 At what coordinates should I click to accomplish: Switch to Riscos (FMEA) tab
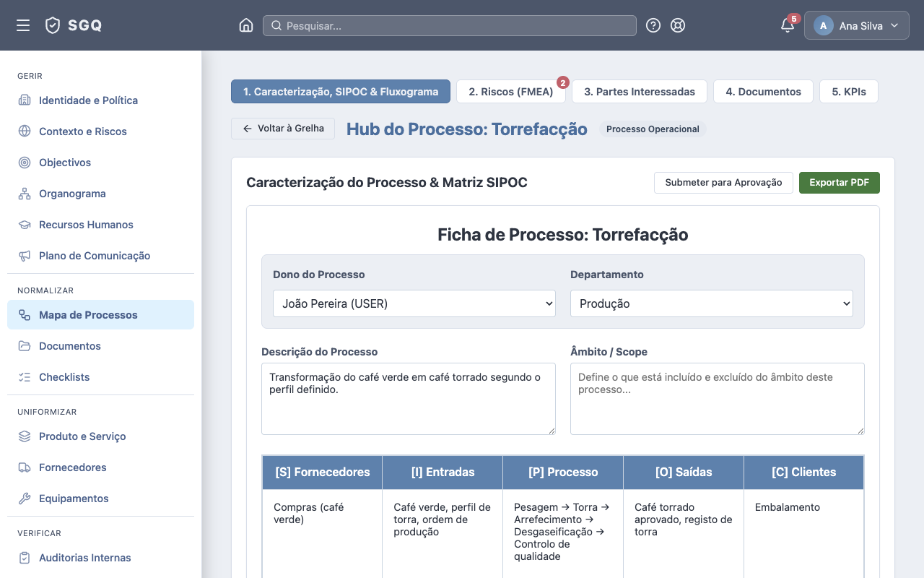pos(511,92)
